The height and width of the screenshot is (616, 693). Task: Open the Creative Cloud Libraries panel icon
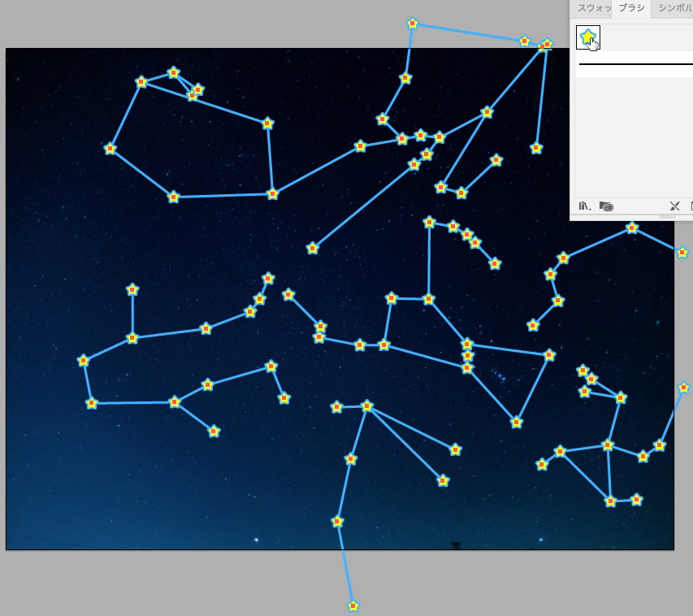pos(606,206)
